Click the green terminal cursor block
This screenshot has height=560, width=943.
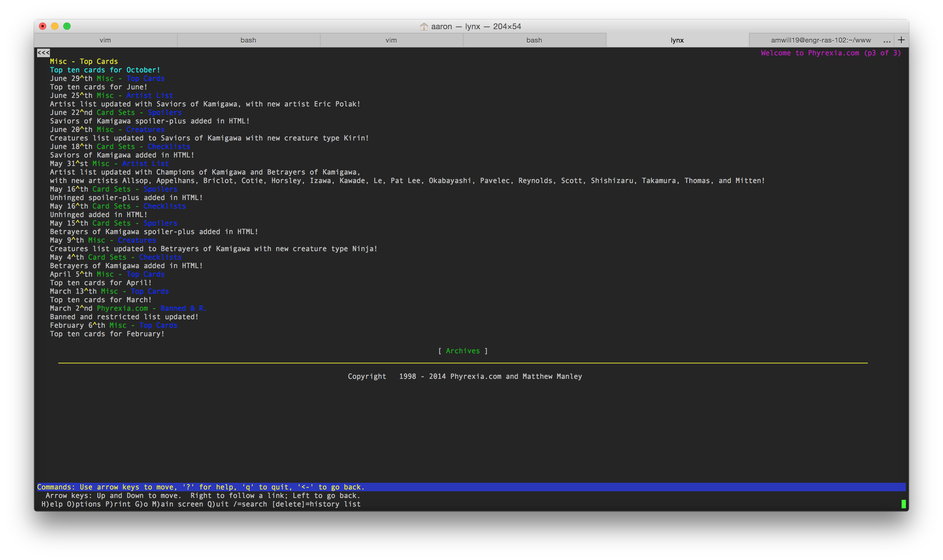(x=903, y=504)
